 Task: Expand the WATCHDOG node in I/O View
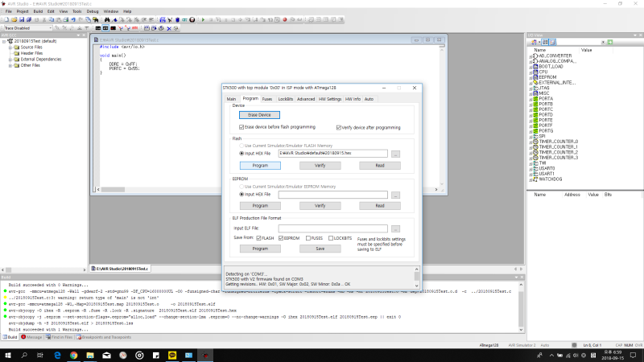[530, 179]
